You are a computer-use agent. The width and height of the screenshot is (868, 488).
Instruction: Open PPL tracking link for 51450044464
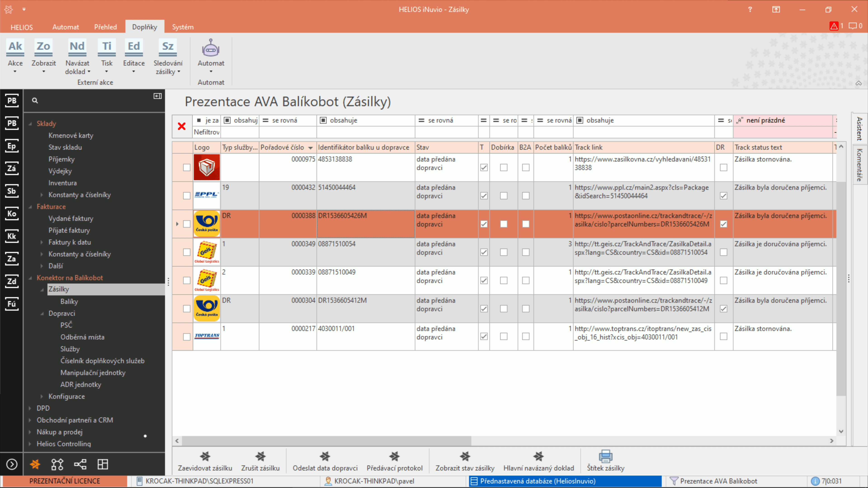click(642, 192)
